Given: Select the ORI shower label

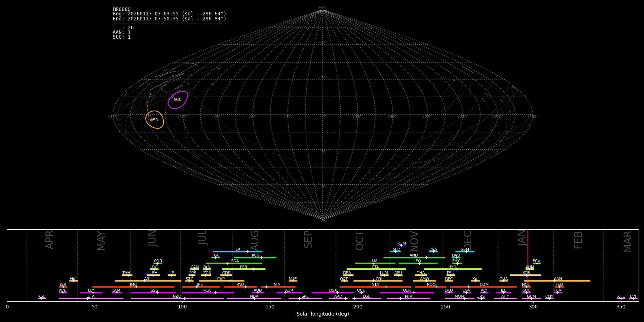Looking at the screenshot, I should [379, 279].
